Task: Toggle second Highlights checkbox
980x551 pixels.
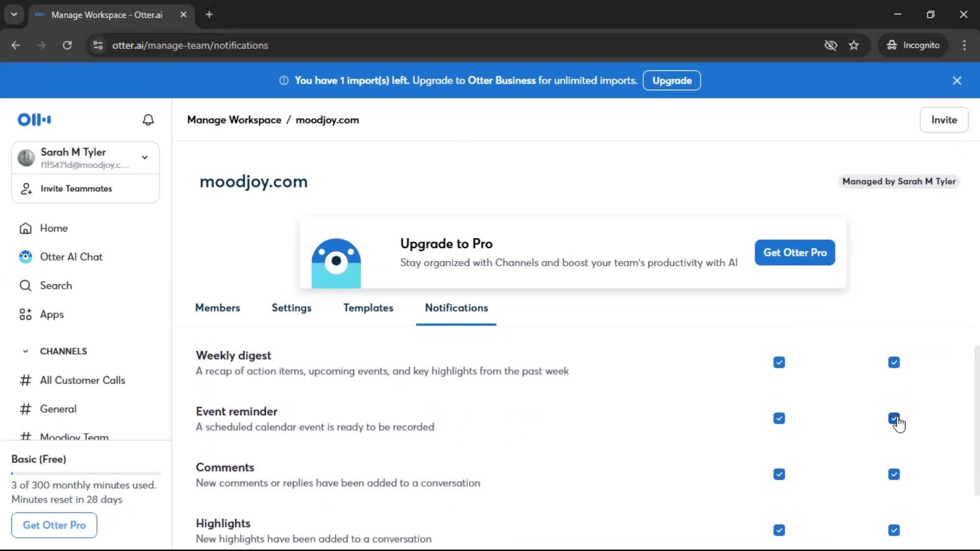Action: click(894, 530)
